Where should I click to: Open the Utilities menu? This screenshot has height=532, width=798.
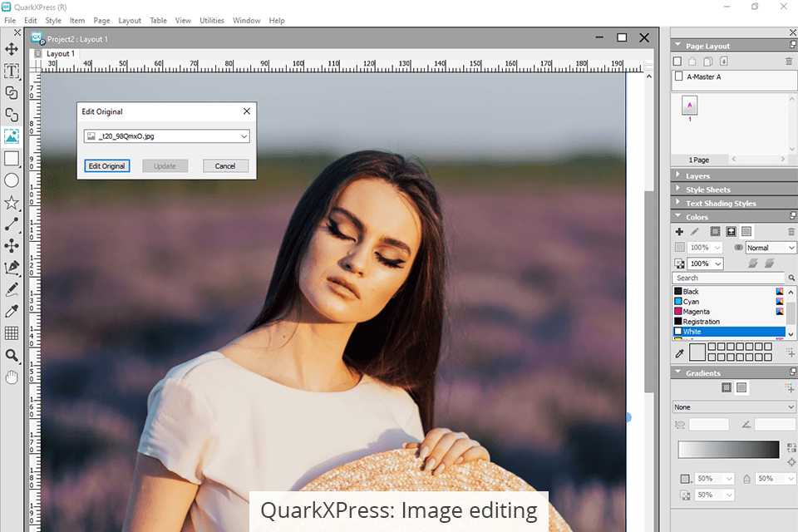(x=212, y=20)
